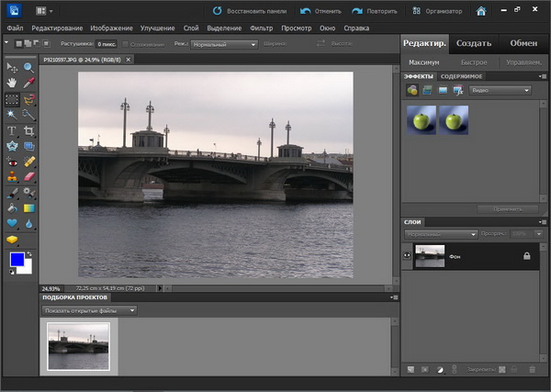Select the Hand tool
Screen dimensions: 551x392
(x=12, y=83)
